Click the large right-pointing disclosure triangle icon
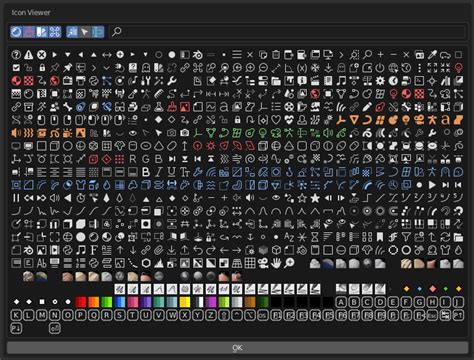The width and height of the screenshot is (474, 360). click(x=55, y=54)
